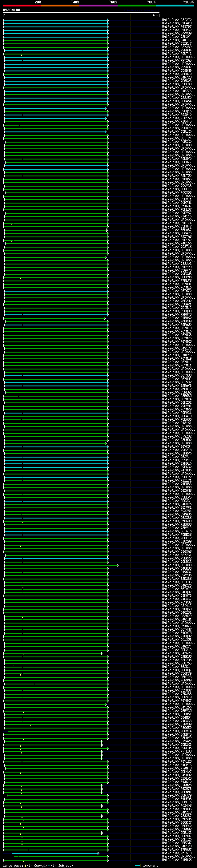
Task: Open hit UniRef100_Q00V89
Action: click(177, 33)
